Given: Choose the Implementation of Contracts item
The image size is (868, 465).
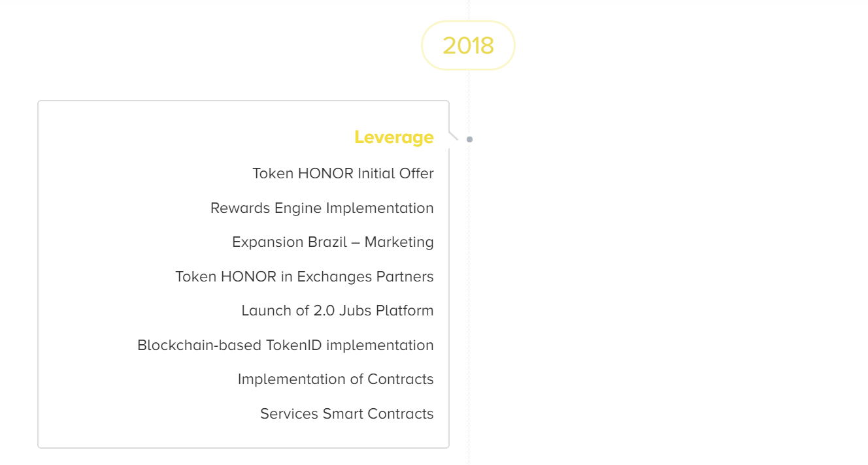Looking at the screenshot, I should (336, 379).
